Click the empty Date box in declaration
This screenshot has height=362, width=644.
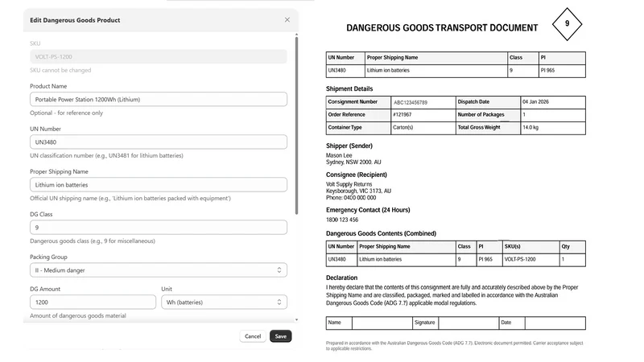555,323
